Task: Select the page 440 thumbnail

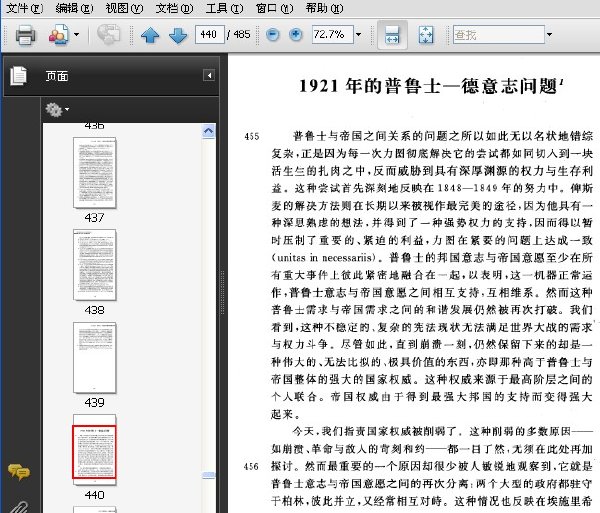Action: (94, 451)
